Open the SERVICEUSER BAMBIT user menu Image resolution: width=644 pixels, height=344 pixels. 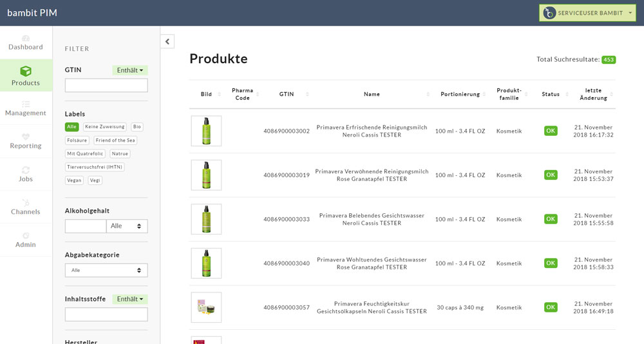pyautogui.click(x=587, y=13)
